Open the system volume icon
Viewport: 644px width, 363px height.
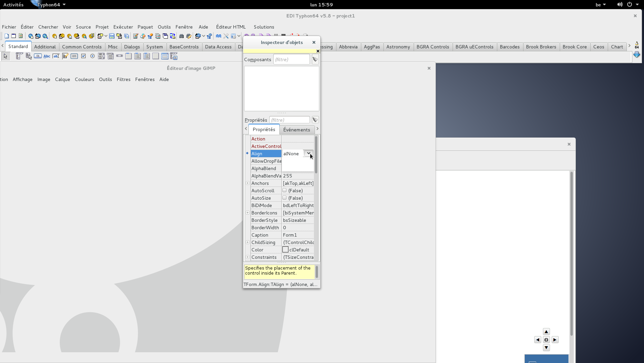(620, 5)
